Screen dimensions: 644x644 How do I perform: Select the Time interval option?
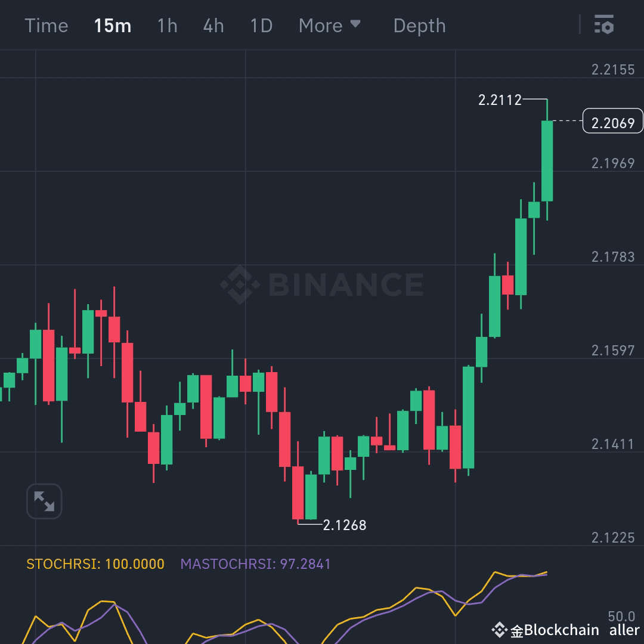click(x=46, y=25)
